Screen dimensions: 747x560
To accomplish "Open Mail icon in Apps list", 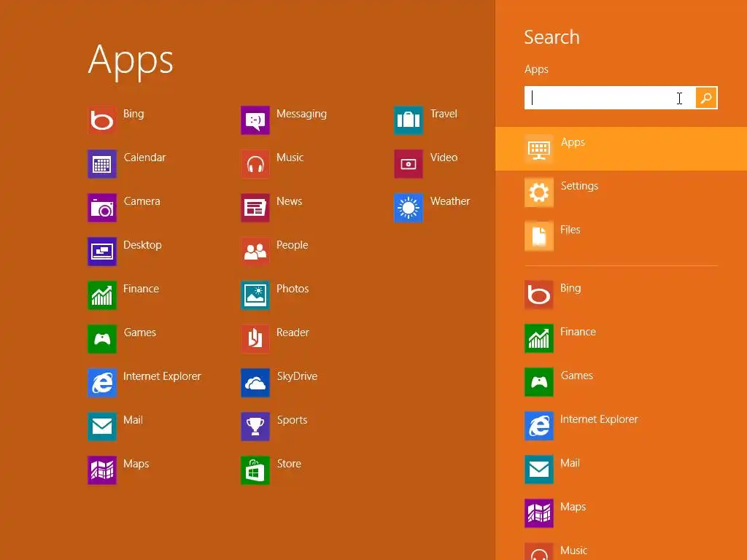I will point(102,427).
